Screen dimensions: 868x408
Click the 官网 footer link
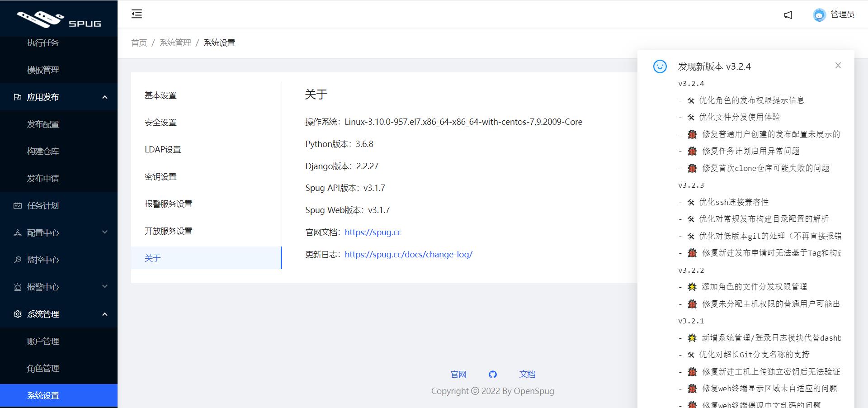pyautogui.click(x=458, y=375)
